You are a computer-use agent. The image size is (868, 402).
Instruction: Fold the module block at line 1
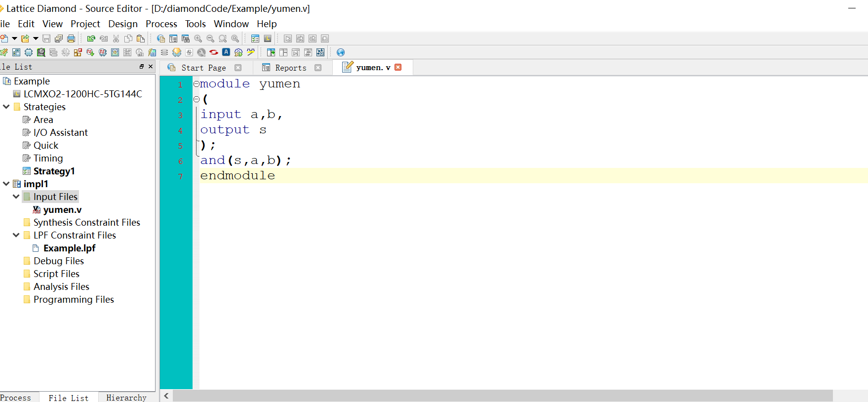196,84
